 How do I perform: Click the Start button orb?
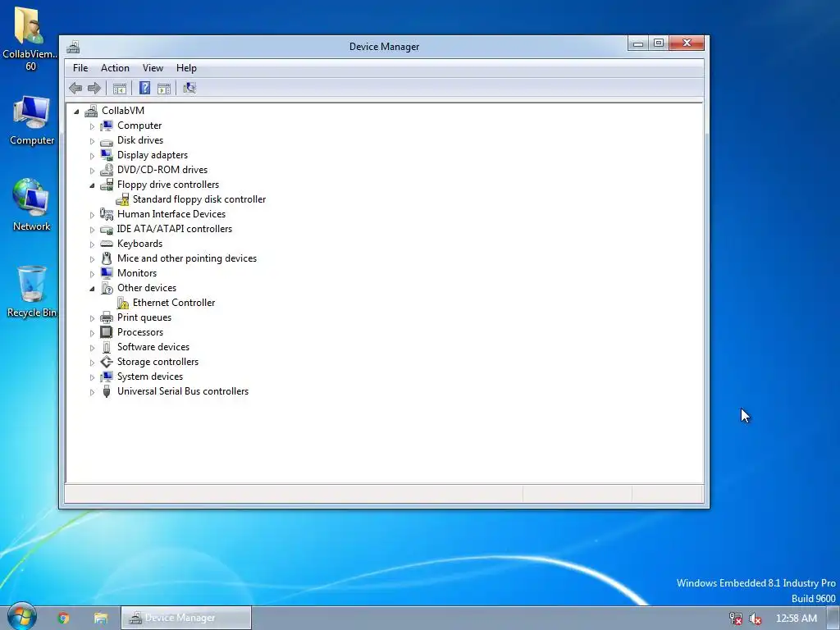pyautogui.click(x=21, y=616)
